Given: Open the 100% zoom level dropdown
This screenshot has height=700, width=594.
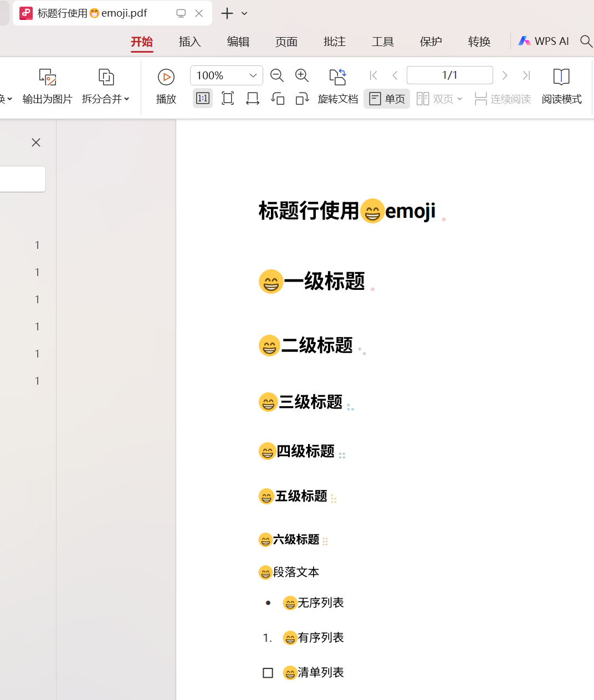Looking at the screenshot, I should coord(253,75).
